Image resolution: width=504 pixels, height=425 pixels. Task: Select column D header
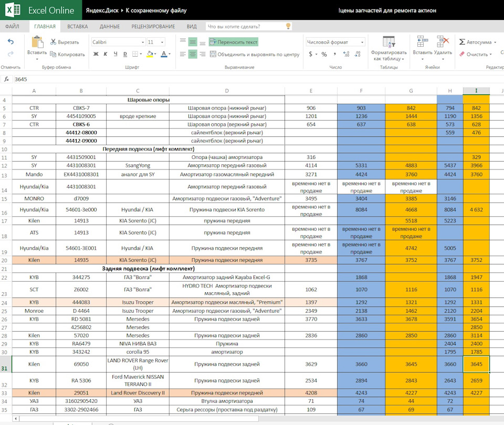(x=227, y=91)
